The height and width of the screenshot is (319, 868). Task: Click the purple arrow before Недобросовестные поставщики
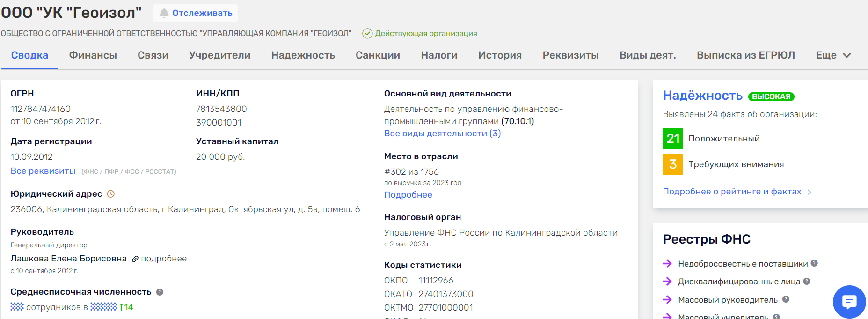click(667, 264)
